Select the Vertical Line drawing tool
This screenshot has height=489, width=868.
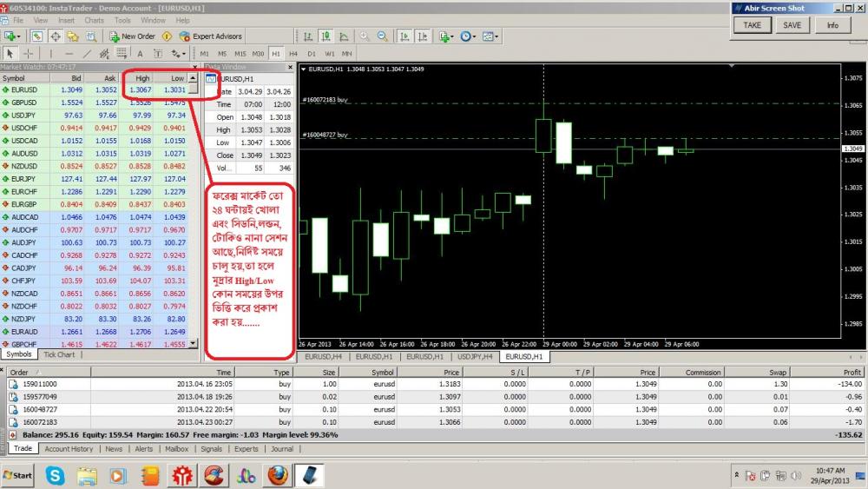50,54
